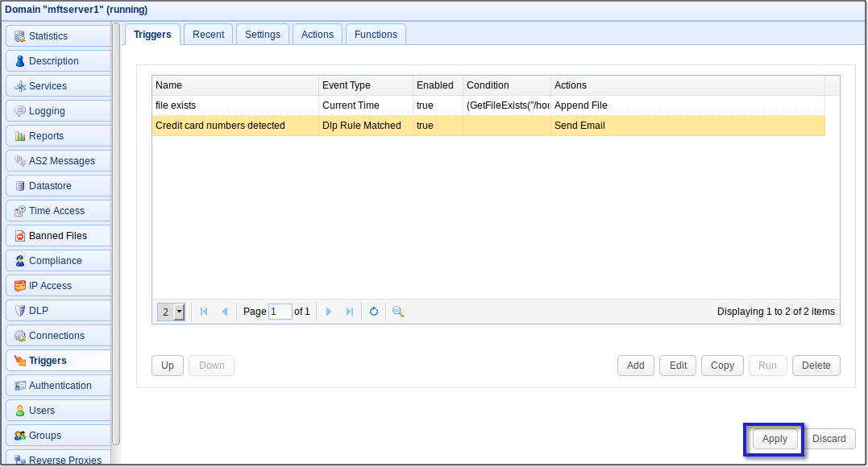Viewport: 868px width, 467px height.
Task: Click the Add trigger button
Action: pyautogui.click(x=636, y=366)
